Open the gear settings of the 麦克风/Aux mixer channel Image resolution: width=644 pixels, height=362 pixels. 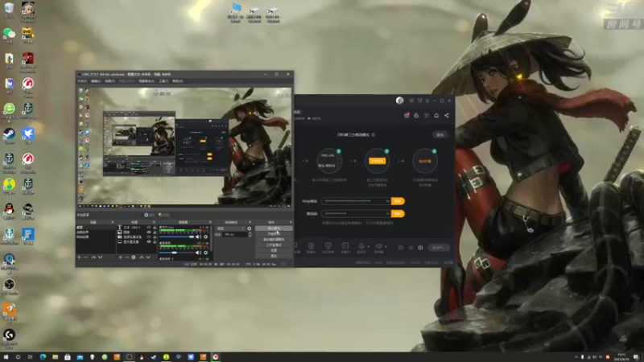point(206,237)
